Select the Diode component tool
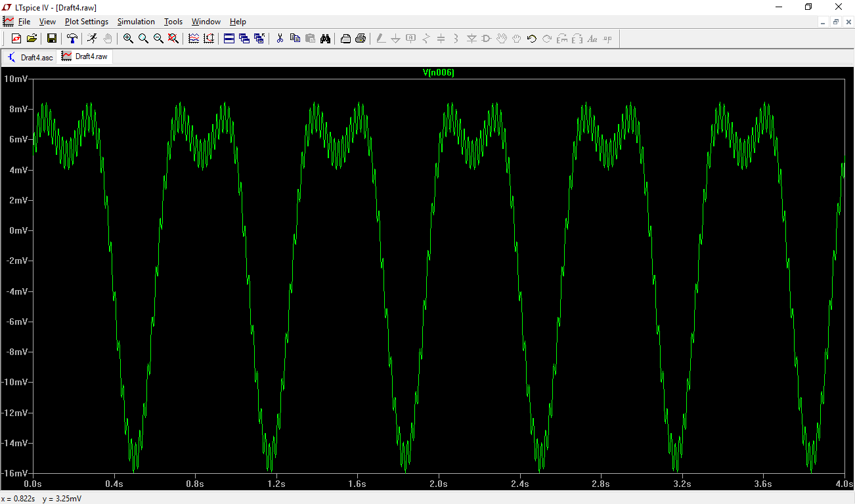This screenshot has width=855, height=504. click(x=471, y=39)
